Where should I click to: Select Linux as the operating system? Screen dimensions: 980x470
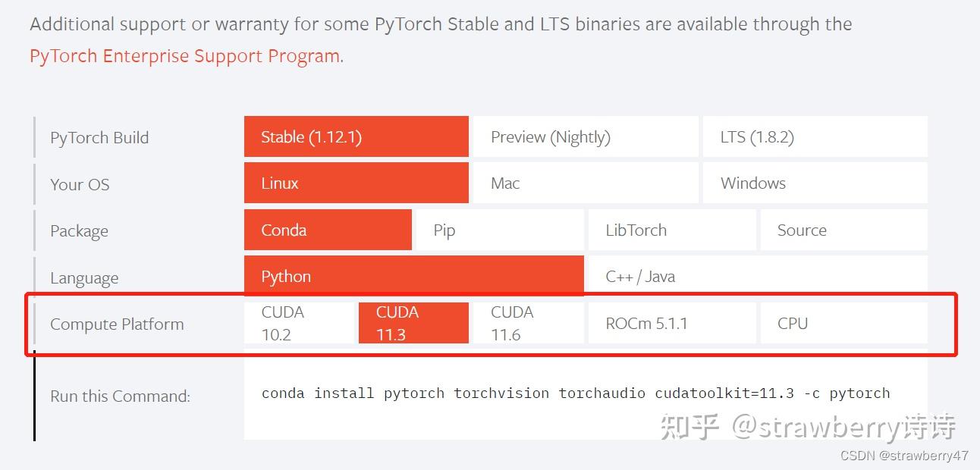tap(355, 183)
